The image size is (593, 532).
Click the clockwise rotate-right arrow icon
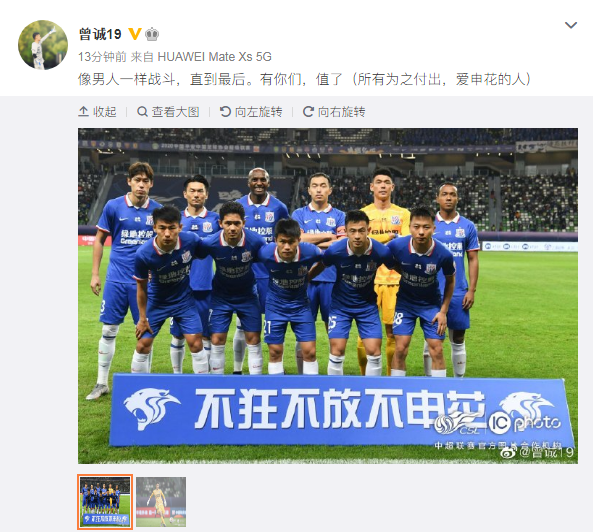click(308, 112)
